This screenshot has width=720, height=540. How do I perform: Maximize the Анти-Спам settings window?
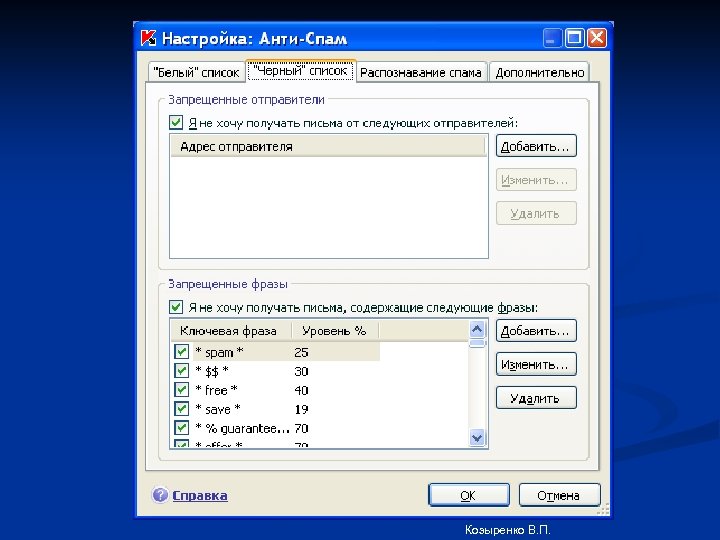click(x=574, y=38)
